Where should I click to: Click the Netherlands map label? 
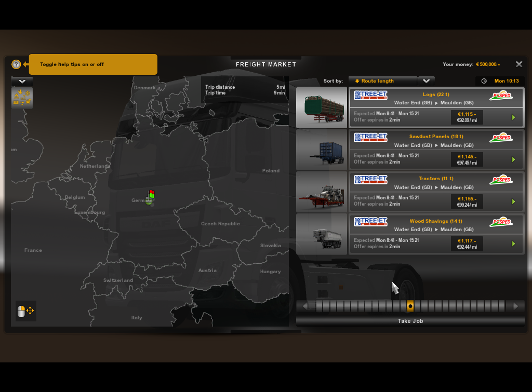click(x=95, y=166)
